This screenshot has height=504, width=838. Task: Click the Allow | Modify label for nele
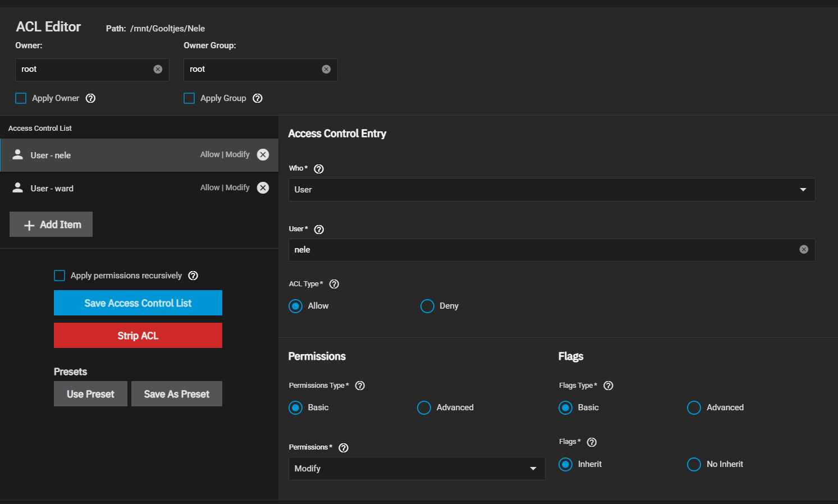pos(225,154)
